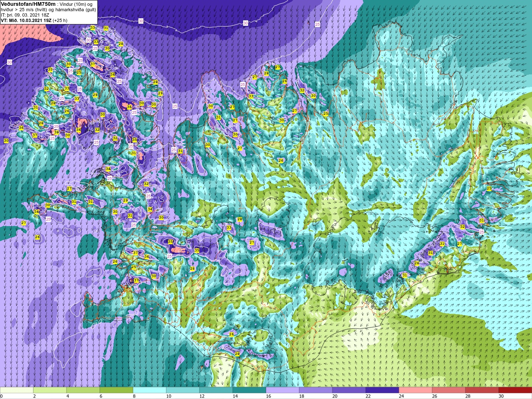
Task: Click the yellow peak gust label 38
Action: [57, 133]
